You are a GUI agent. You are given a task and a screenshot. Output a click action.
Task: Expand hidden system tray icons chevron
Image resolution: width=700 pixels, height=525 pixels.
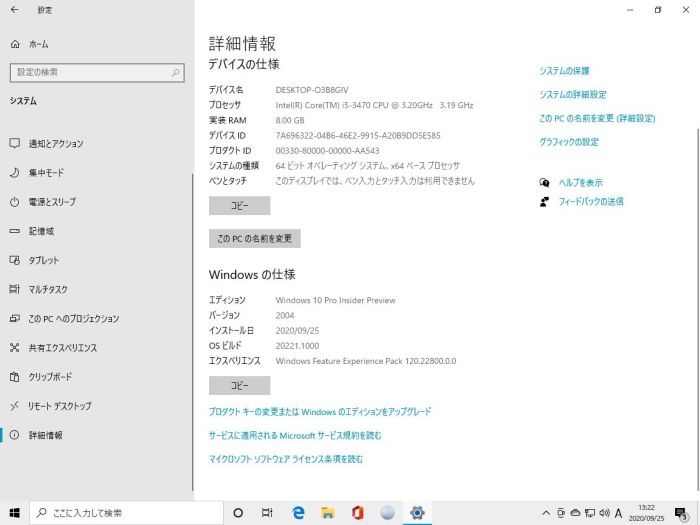click(x=546, y=513)
